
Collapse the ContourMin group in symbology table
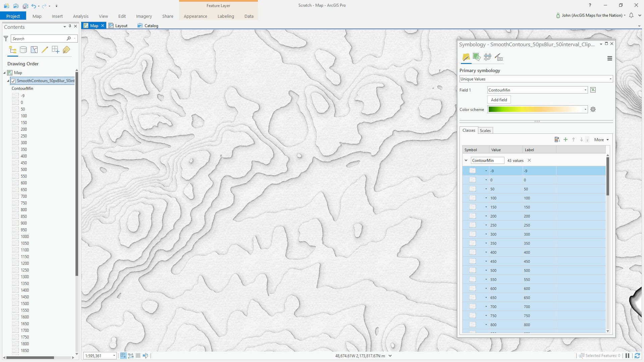click(466, 161)
